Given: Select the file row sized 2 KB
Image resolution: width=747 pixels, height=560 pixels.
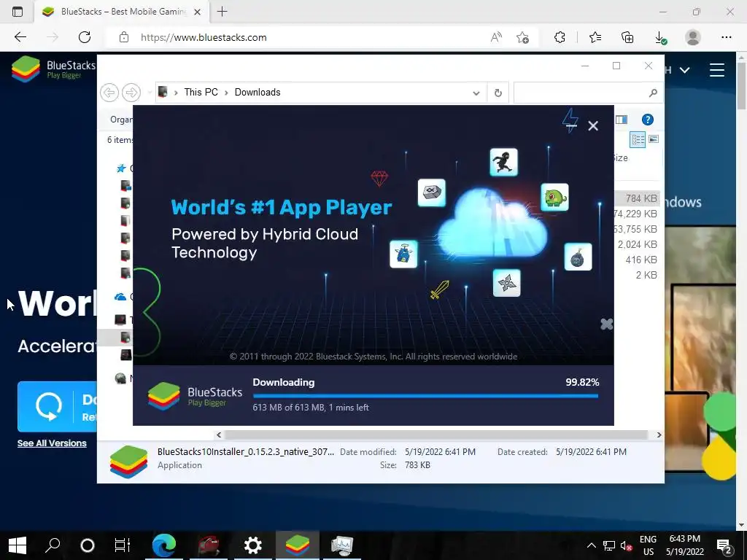Looking at the screenshot, I should coord(638,275).
